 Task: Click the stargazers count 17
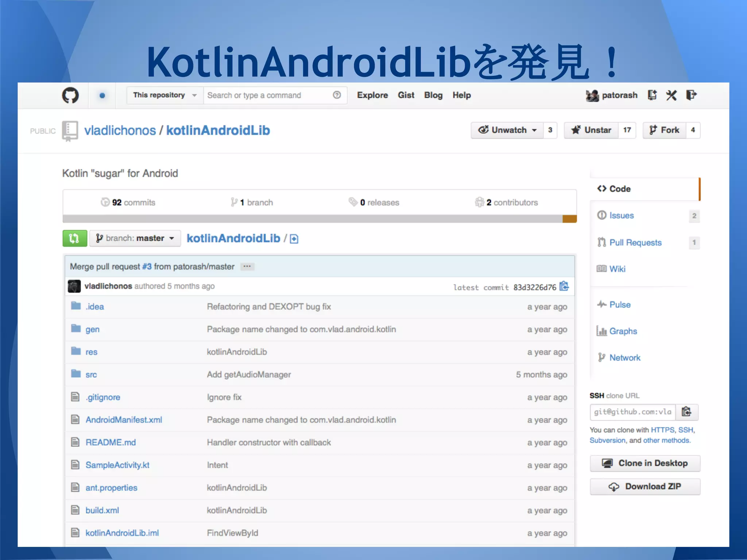[x=627, y=130]
